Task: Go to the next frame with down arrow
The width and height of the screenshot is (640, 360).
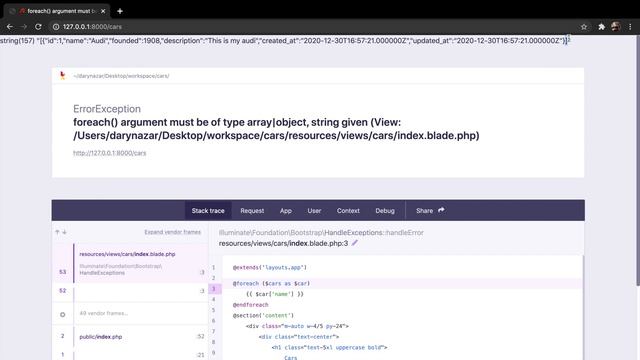Action: [x=64, y=232]
